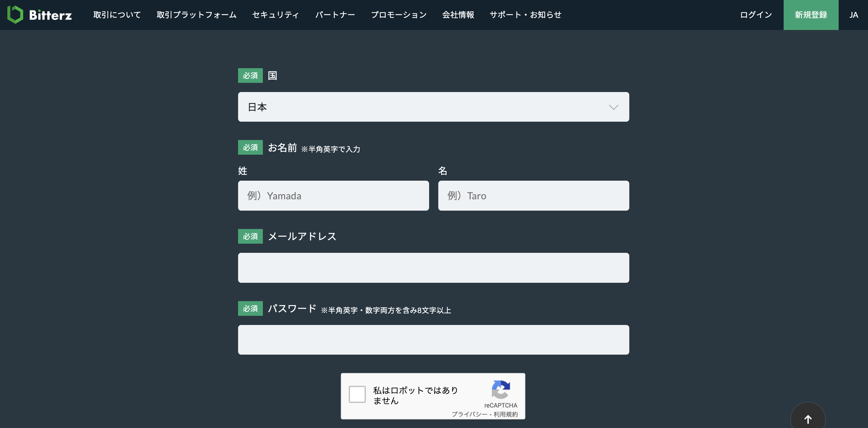Select セキュリティ in the navigation bar
This screenshot has height=428, width=868.
point(276,14)
